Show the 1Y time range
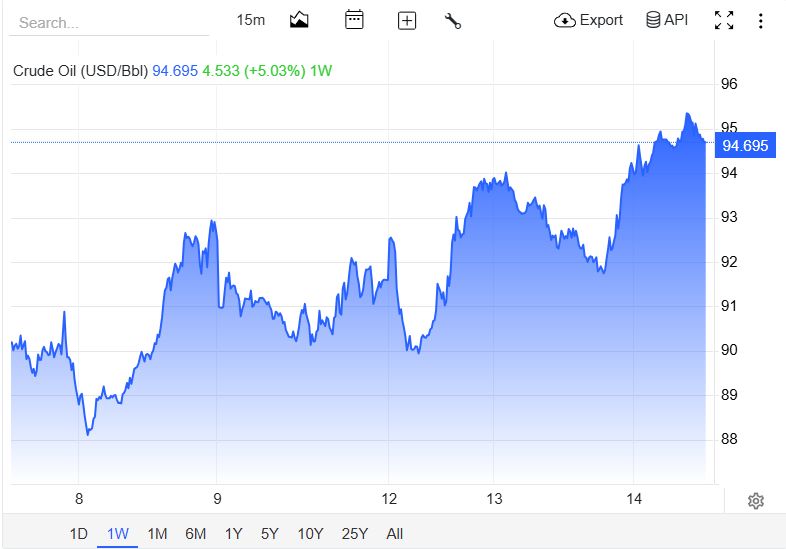Image resolution: width=786 pixels, height=549 pixels. point(234,533)
